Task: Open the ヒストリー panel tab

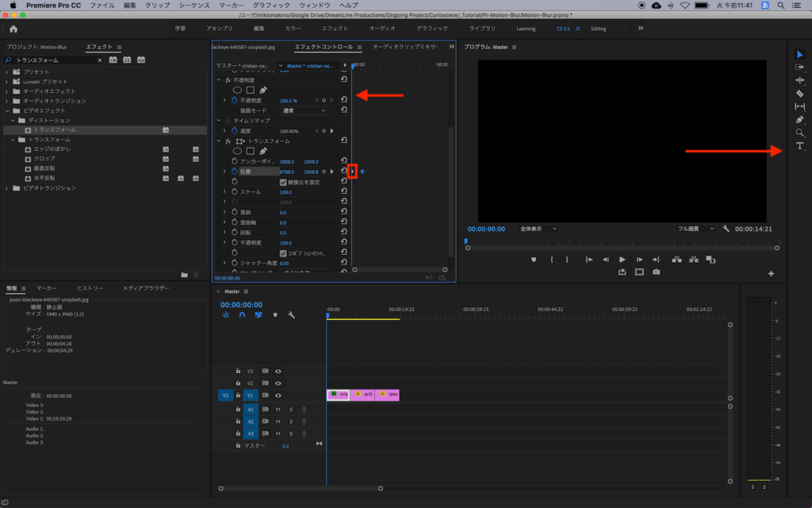Action: point(90,288)
